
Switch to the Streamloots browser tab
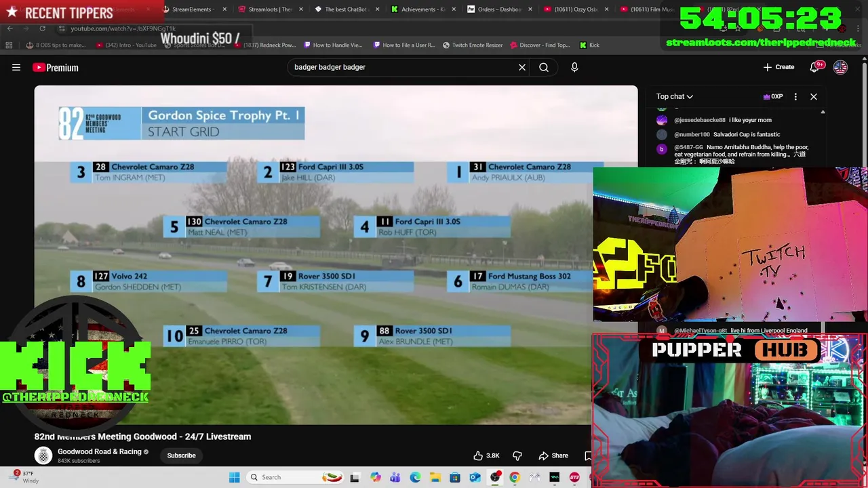270,9
